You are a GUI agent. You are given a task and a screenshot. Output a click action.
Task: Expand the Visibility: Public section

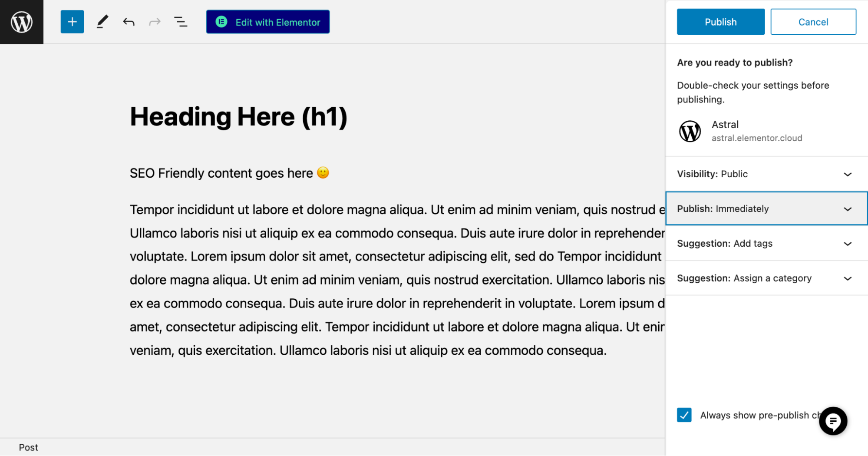point(766,174)
